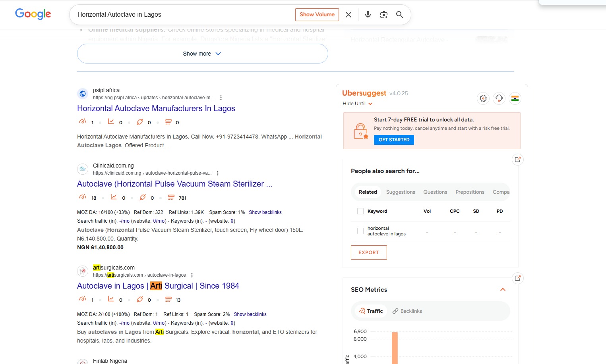The image size is (606, 364).
Task: Open the Google logo homepage link
Action: (33, 14)
